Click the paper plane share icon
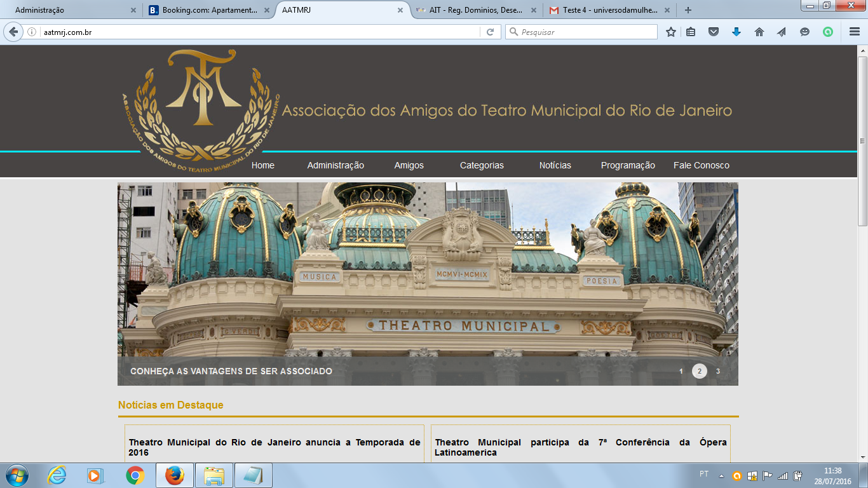The height and width of the screenshot is (488, 868). pyautogui.click(x=782, y=32)
